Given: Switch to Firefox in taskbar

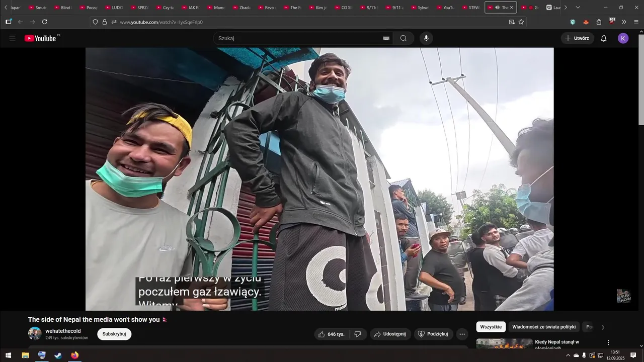Looking at the screenshot, I should [x=74, y=355].
